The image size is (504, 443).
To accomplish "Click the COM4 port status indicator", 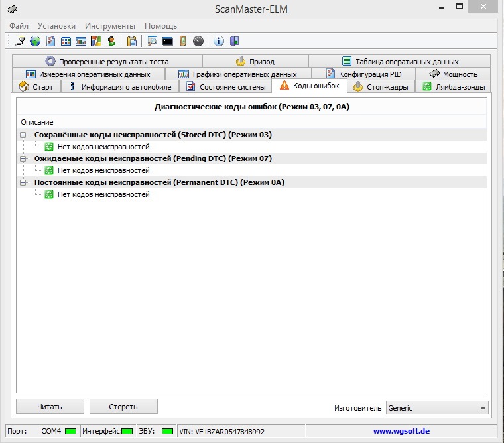I will (x=70, y=431).
